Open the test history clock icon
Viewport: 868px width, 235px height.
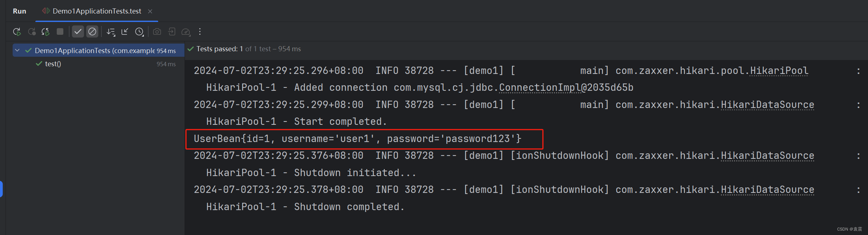point(139,32)
